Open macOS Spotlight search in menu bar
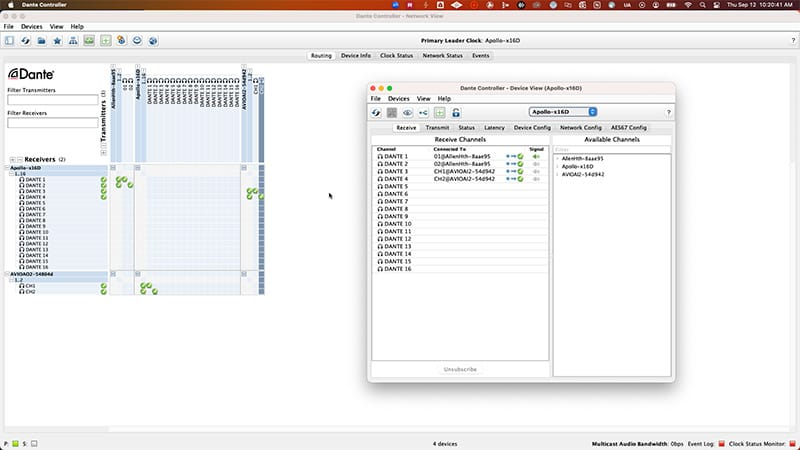The width and height of the screenshot is (800, 450). coord(703,5)
